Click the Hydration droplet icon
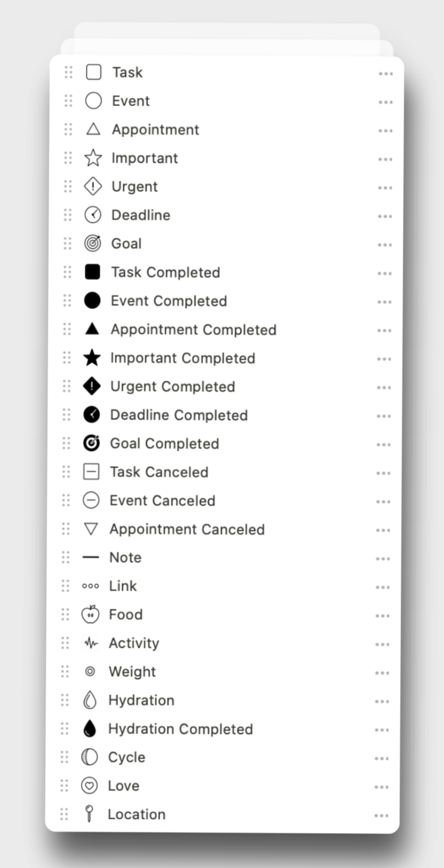Screen dimensions: 444x868 [90, 700]
